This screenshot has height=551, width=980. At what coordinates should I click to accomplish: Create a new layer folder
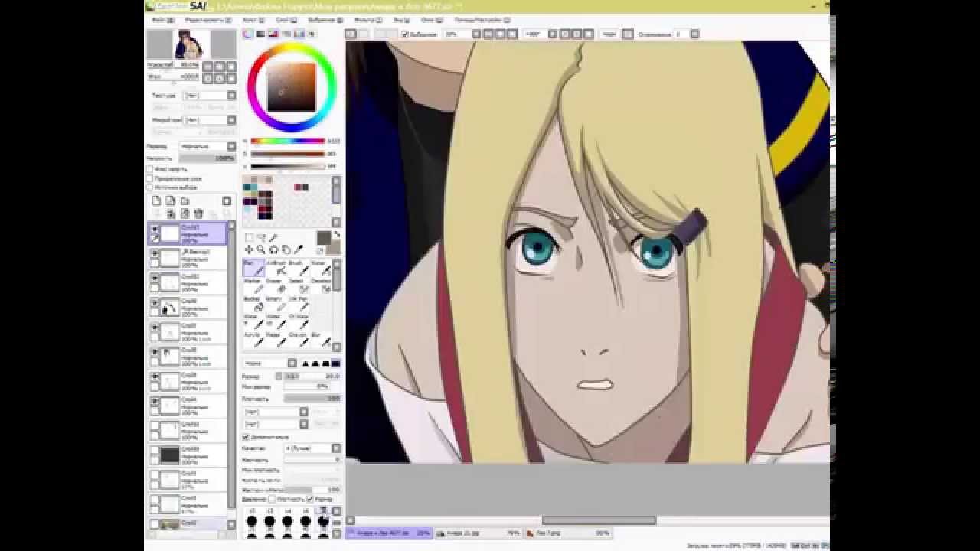click(185, 201)
